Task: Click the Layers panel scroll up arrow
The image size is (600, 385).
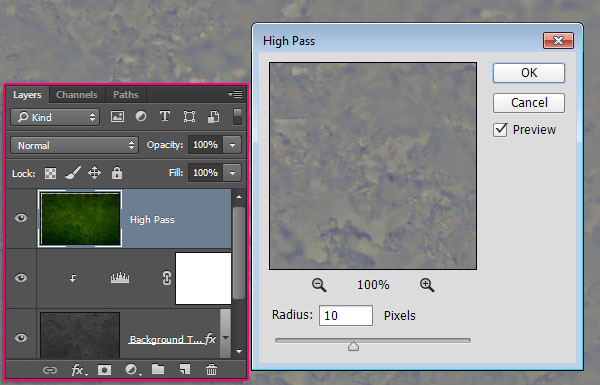Action: (239, 197)
